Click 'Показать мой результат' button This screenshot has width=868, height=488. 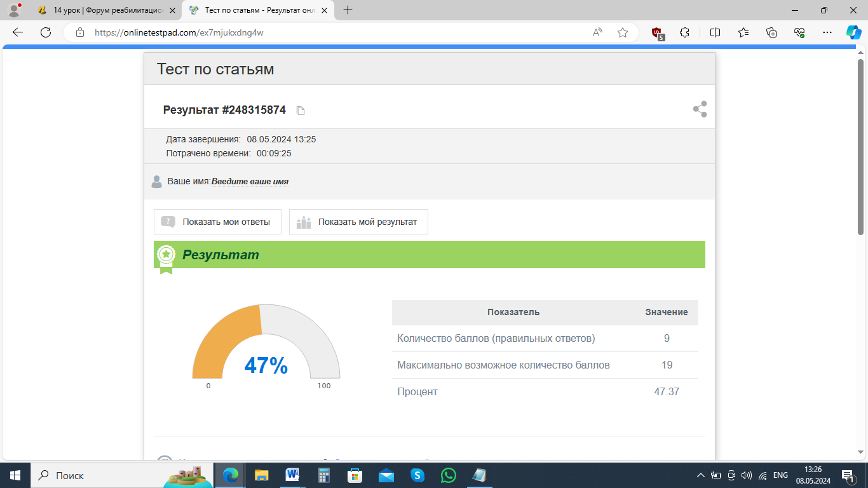pyautogui.click(x=358, y=222)
